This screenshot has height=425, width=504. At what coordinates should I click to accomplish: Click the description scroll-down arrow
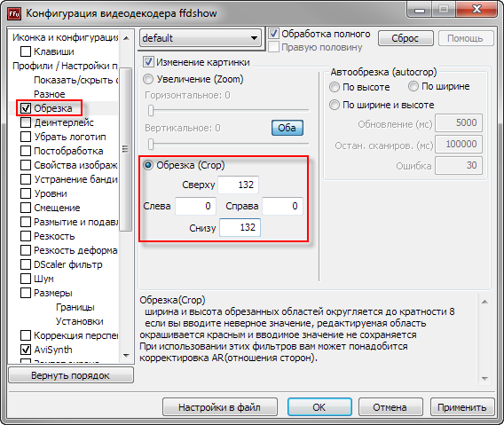pos(484,378)
